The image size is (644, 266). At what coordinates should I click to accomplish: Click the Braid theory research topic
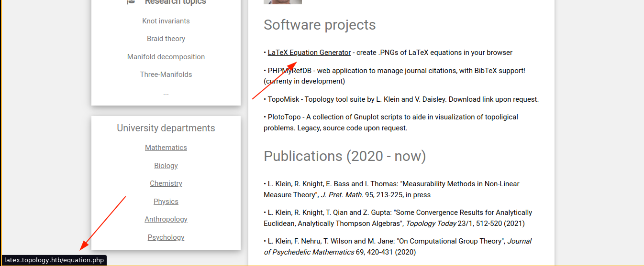pos(166,39)
